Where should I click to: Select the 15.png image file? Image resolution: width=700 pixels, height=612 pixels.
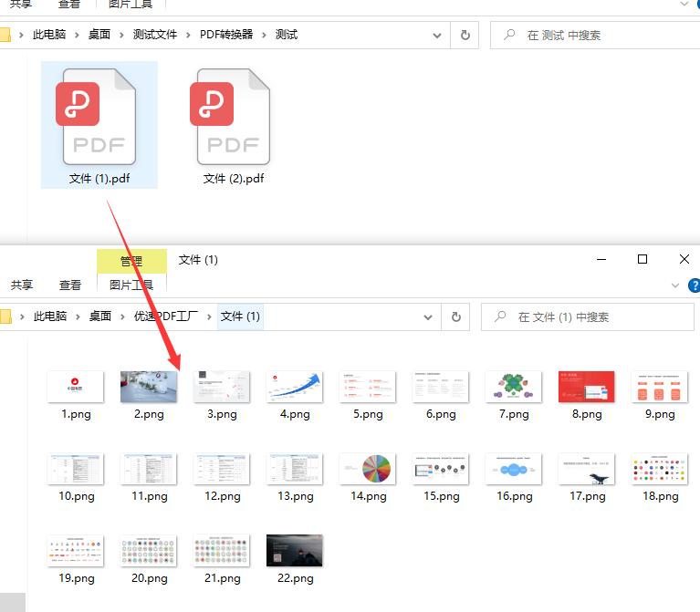point(441,469)
